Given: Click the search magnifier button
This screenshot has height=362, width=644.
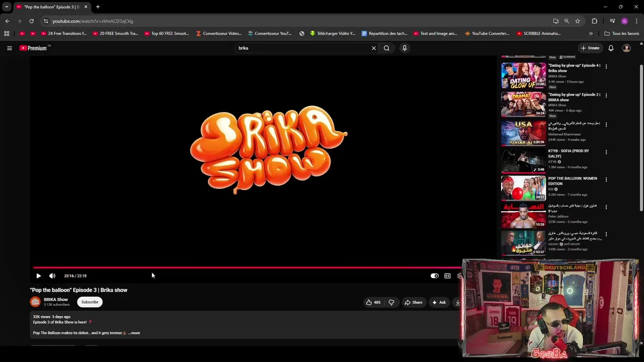Looking at the screenshot, I should click(386, 48).
